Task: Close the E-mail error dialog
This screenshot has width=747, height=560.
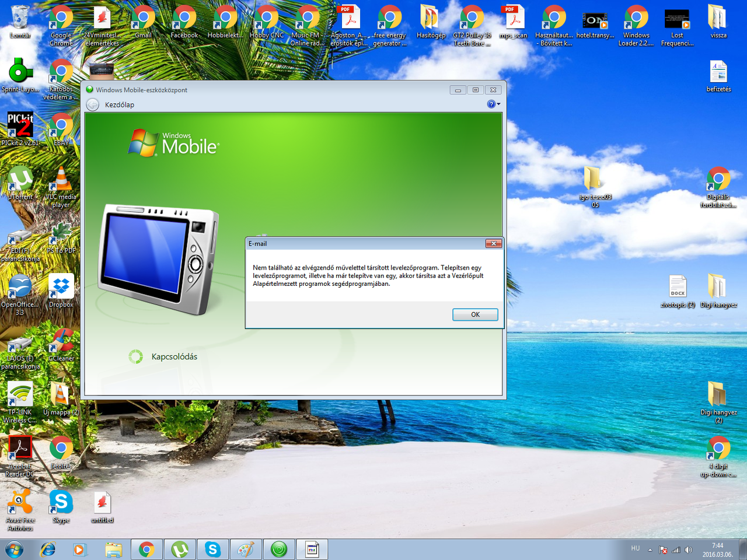Action: click(493, 243)
